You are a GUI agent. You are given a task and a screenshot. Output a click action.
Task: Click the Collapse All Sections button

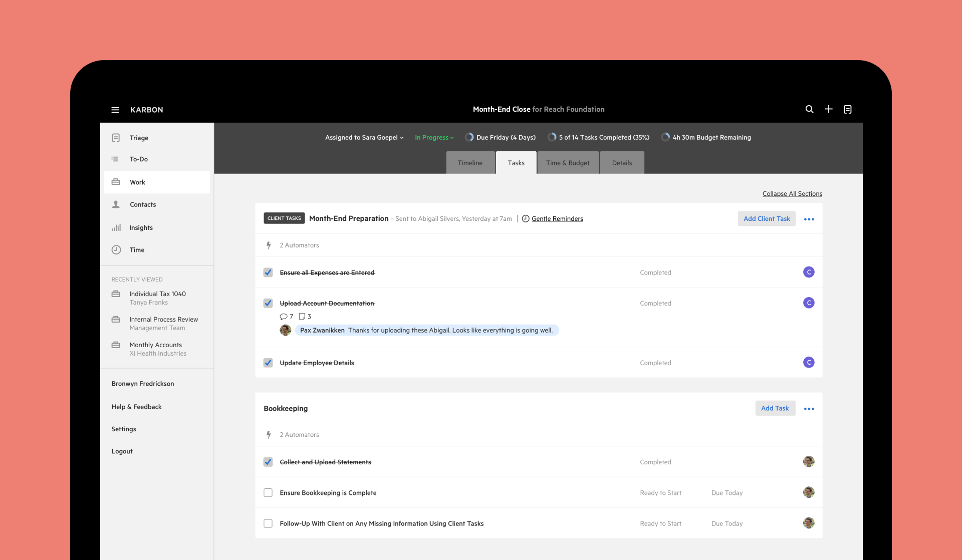point(793,193)
